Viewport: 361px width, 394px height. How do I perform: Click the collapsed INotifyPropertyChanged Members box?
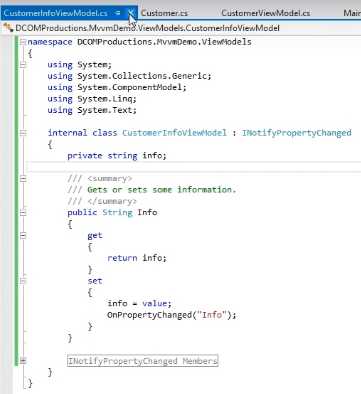point(143,361)
